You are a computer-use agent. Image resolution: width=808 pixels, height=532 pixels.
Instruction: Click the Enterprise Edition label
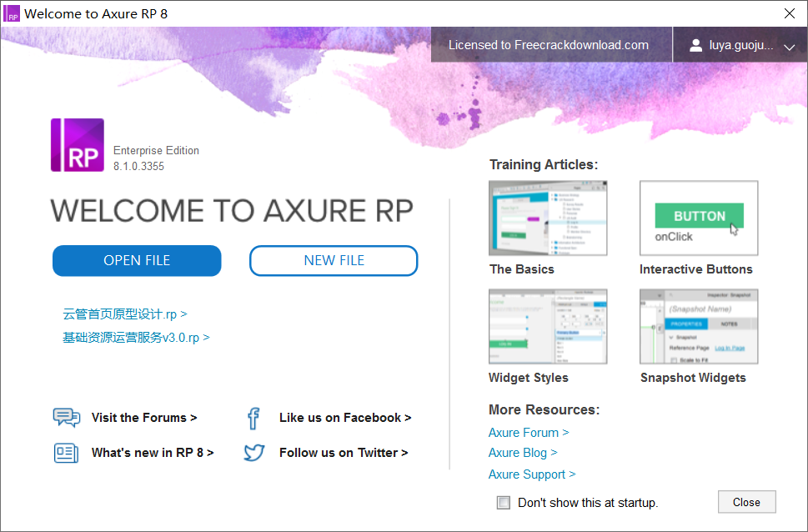156,151
